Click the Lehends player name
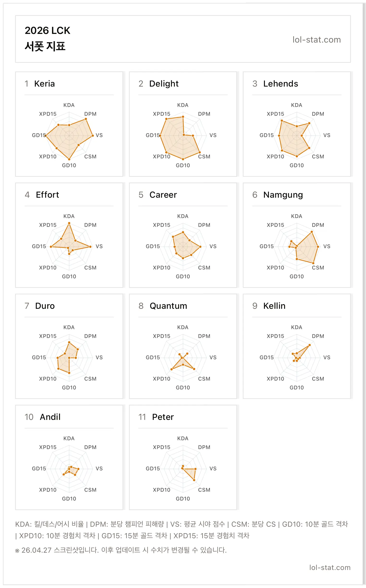This screenshot has height=588, width=366. coord(281,84)
